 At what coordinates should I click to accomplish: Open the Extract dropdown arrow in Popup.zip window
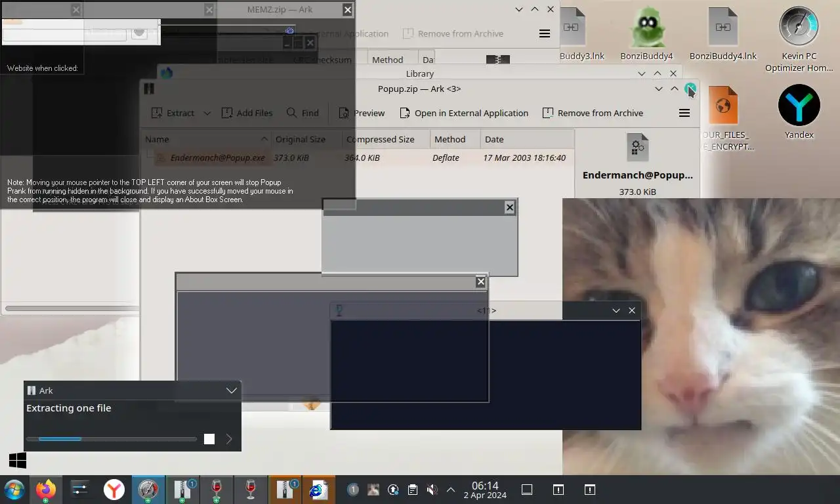pyautogui.click(x=207, y=113)
